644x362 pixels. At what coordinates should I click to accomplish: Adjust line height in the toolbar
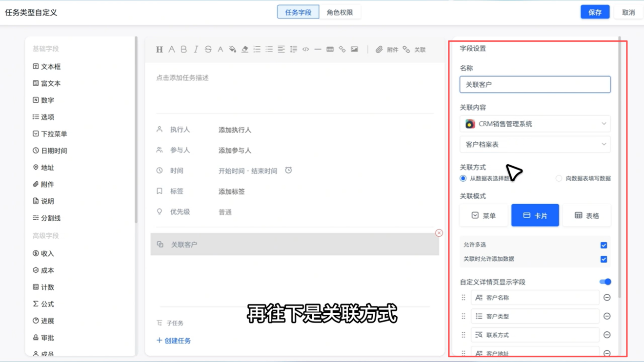[294, 49]
